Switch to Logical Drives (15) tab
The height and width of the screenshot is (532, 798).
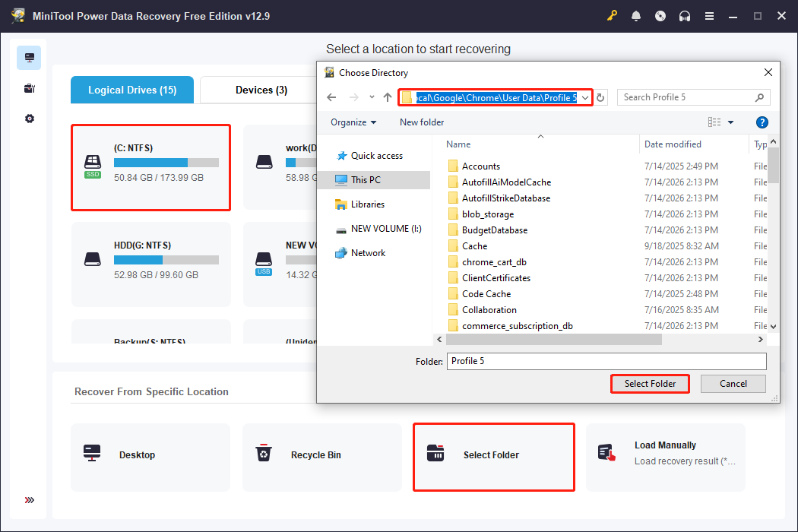[x=132, y=90]
